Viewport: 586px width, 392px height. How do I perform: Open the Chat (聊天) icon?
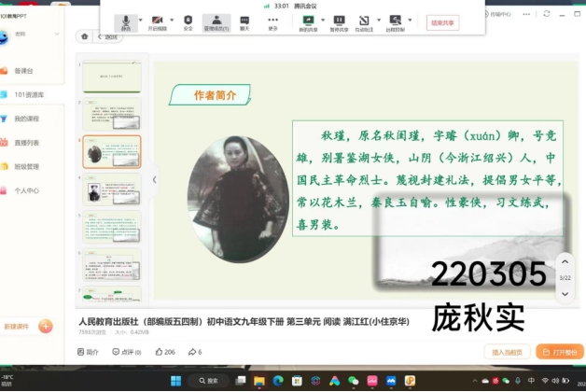[x=244, y=21]
